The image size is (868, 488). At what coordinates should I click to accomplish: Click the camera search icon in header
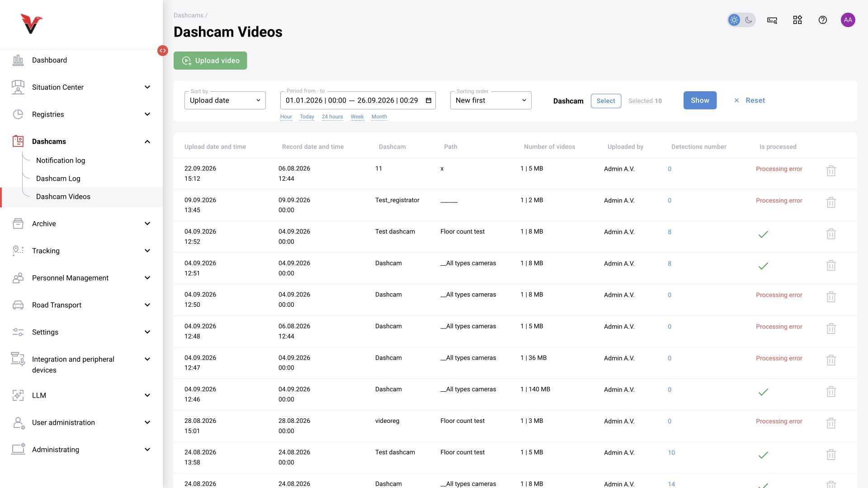coord(772,20)
